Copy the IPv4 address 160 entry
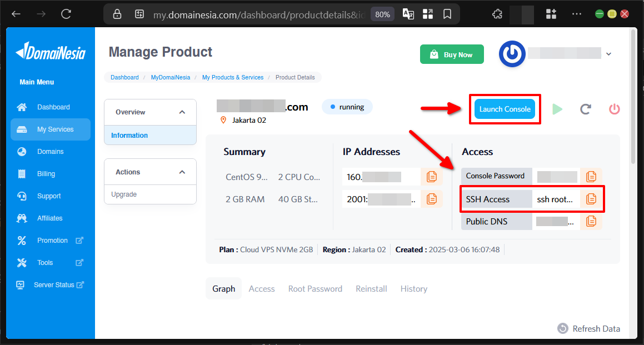This screenshot has width=644, height=345. pos(432,176)
